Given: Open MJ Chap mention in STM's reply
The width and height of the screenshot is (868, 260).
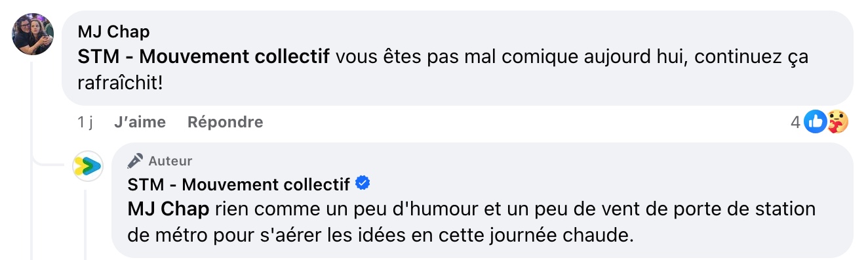Looking at the screenshot, I should 168,210.
